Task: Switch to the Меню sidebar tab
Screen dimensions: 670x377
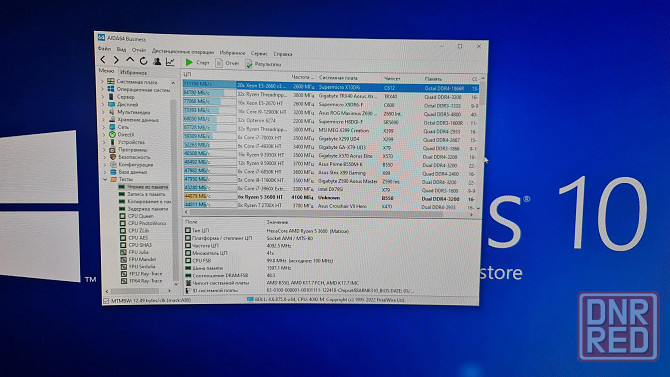Action: pos(106,71)
